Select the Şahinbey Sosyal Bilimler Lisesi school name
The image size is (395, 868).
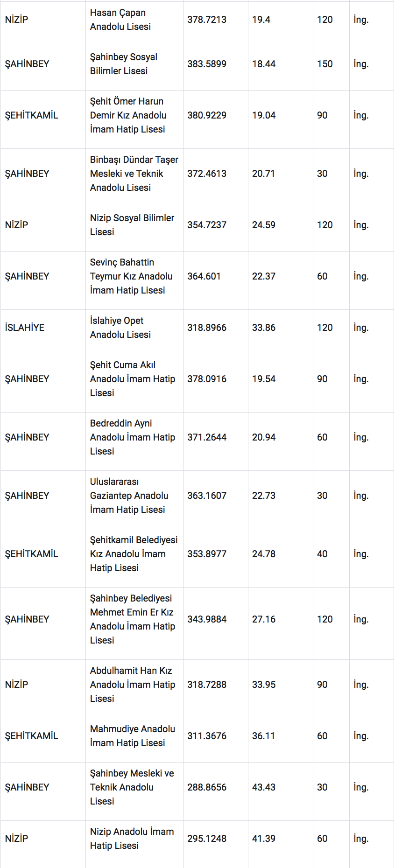click(x=124, y=64)
